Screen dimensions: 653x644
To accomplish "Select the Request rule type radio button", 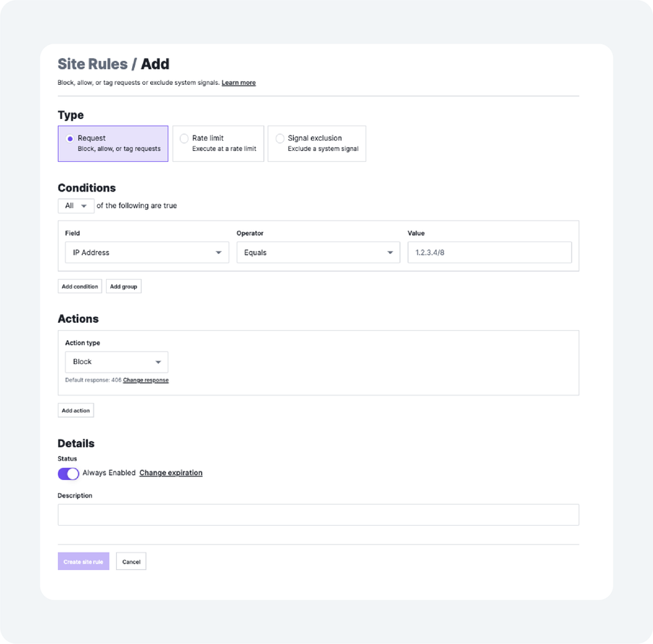I will coord(70,139).
